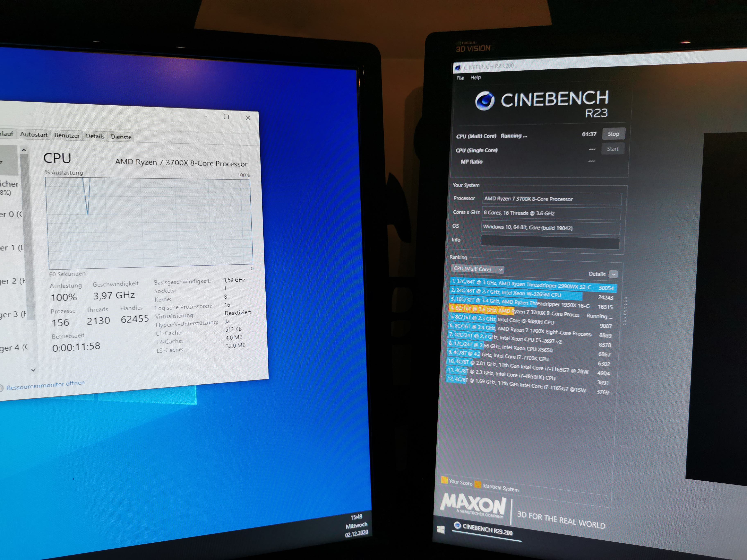Click scroll down arrow in Task Manager sidebar
This screenshot has height=560, width=747.
pos(33,370)
